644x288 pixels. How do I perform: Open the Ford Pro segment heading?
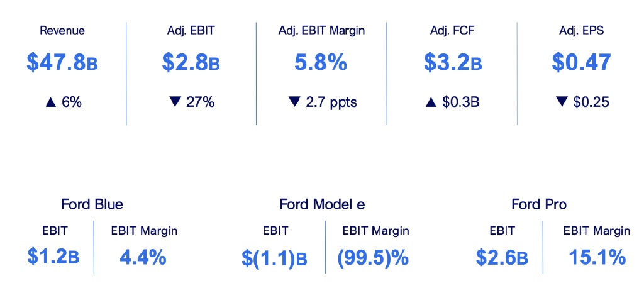(539, 204)
